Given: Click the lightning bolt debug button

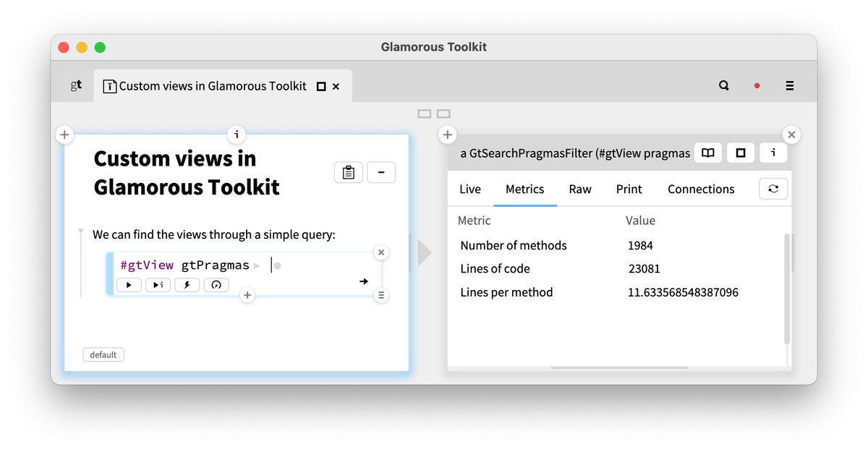Looking at the screenshot, I should coord(187,285).
